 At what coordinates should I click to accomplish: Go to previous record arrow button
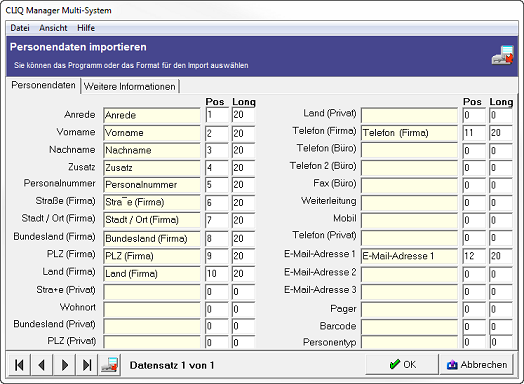[x=41, y=365]
